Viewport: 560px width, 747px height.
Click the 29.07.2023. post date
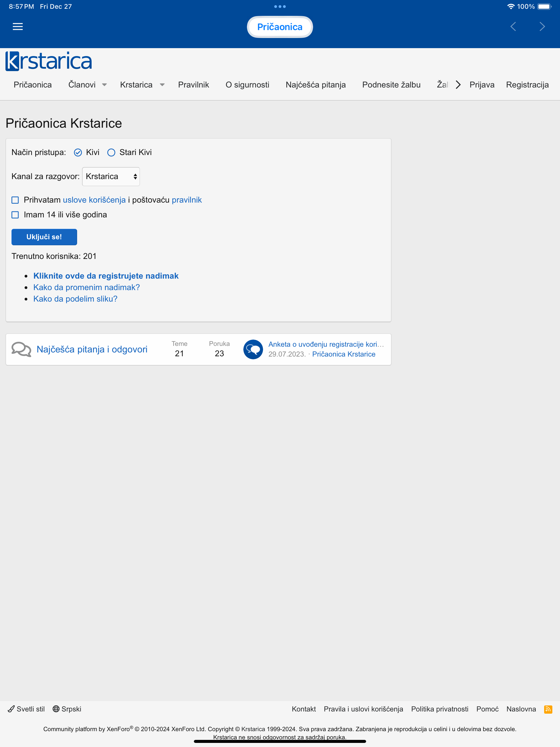coord(287,354)
